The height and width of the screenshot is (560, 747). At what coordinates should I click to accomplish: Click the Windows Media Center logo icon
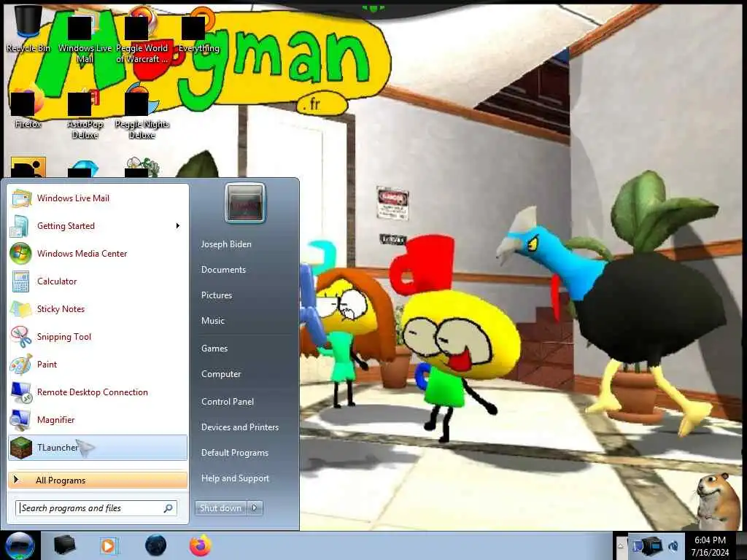pyautogui.click(x=21, y=253)
